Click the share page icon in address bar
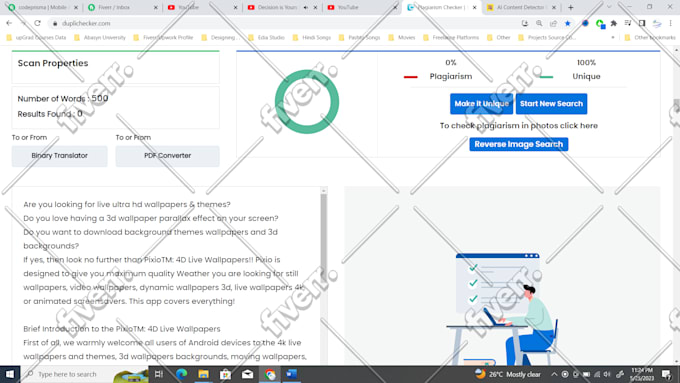Image resolution: width=680 pixels, height=383 pixels. tap(553, 23)
